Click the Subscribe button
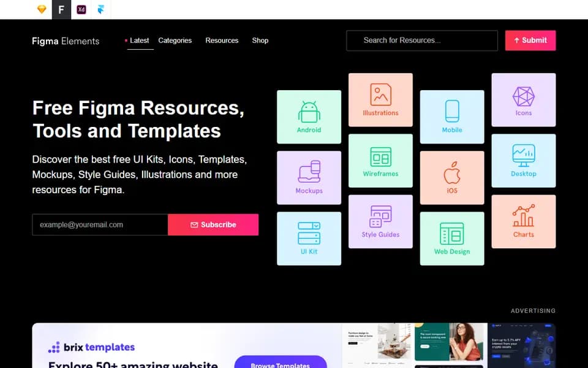 (213, 224)
